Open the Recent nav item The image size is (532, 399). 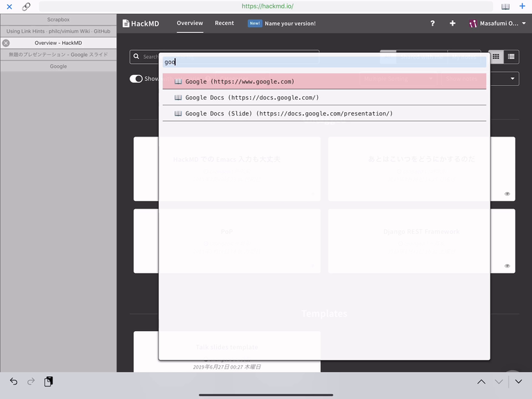(x=224, y=23)
